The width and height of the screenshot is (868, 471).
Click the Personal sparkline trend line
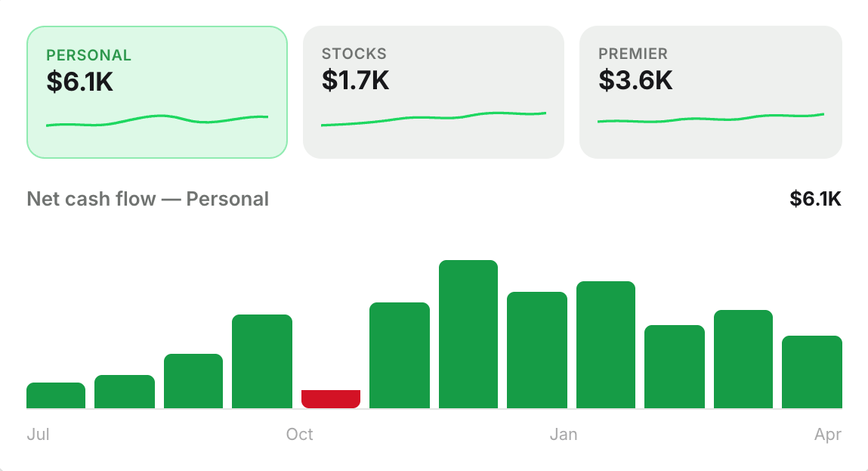coord(157,120)
